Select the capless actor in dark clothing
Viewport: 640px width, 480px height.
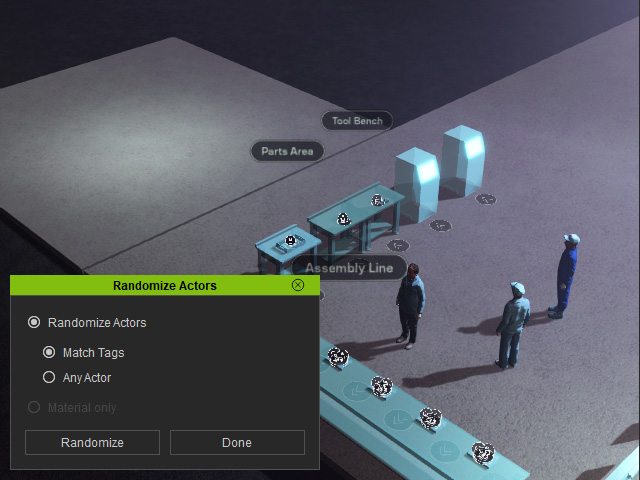410,306
